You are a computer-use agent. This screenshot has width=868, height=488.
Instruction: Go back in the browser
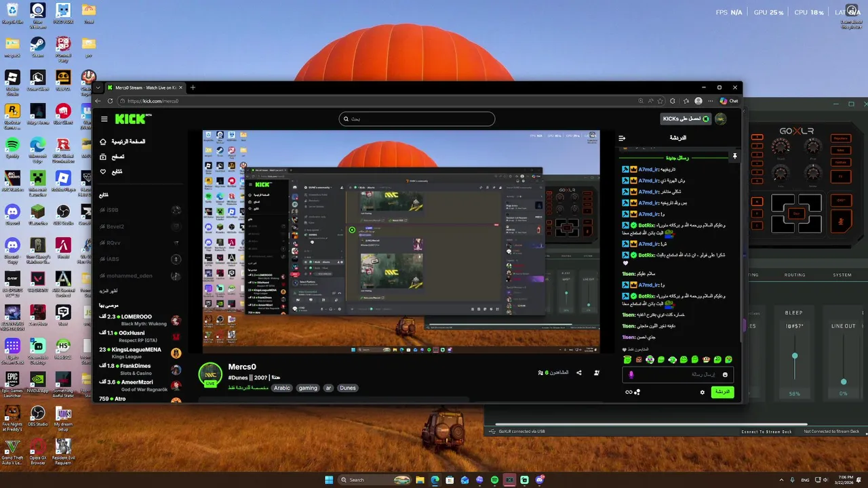click(98, 101)
